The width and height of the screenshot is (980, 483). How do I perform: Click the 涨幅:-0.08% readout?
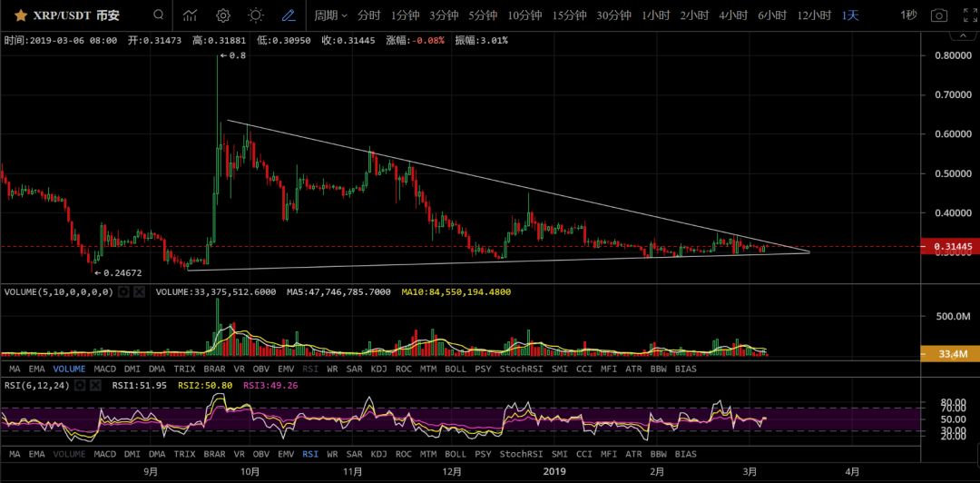(416, 41)
